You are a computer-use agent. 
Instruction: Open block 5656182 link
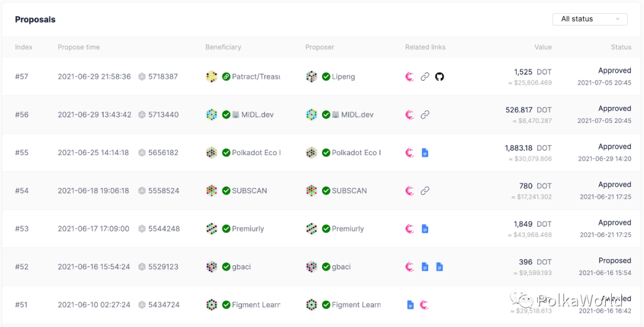pos(163,153)
